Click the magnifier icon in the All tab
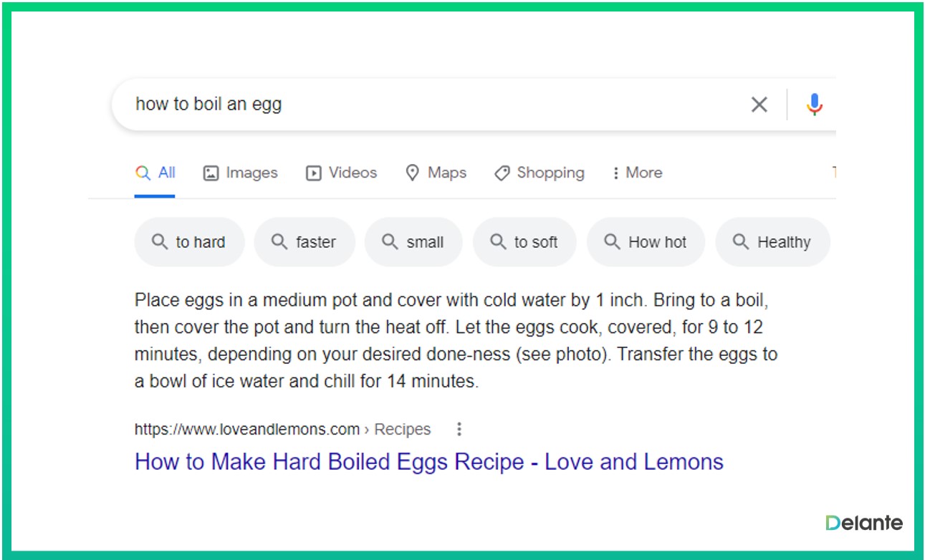Image resolution: width=925 pixels, height=560 pixels. coord(143,173)
